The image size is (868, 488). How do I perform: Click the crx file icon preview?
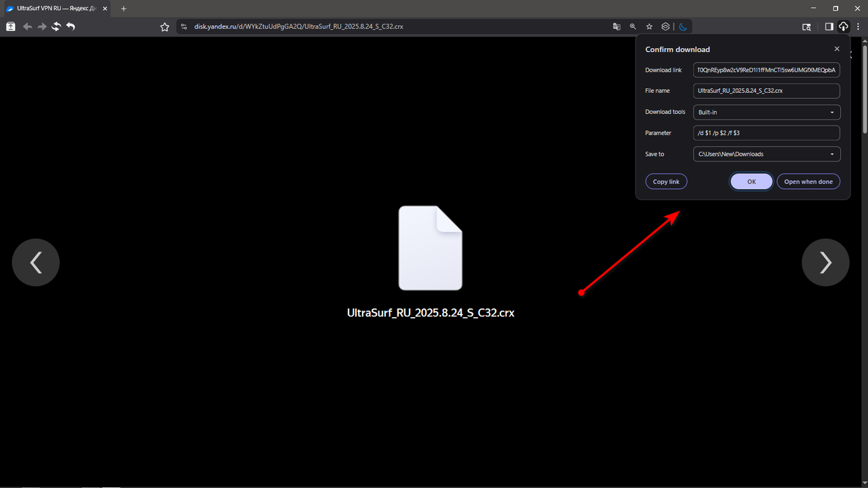click(x=431, y=248)
